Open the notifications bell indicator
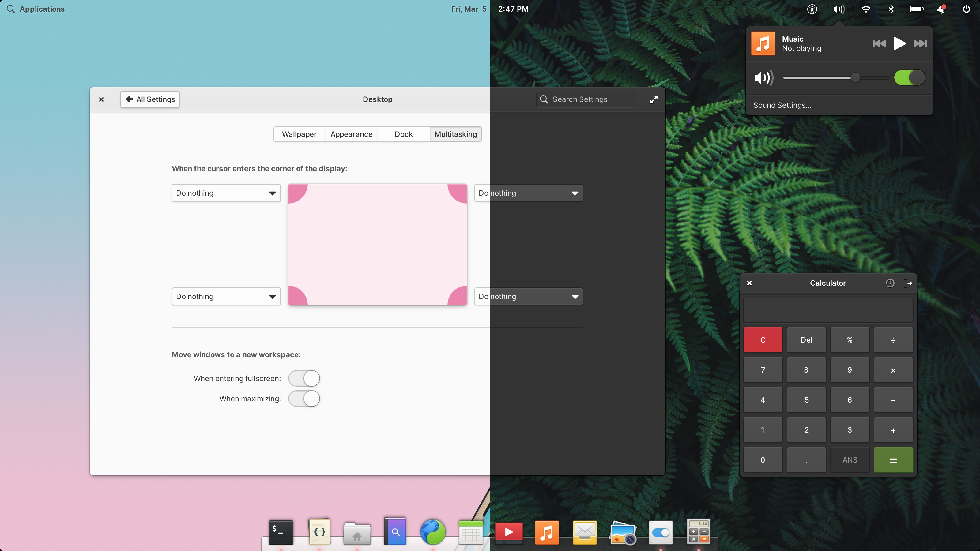The height and width of the screenshot is (551, 980). pyautogui.click(x=941, y=9)
